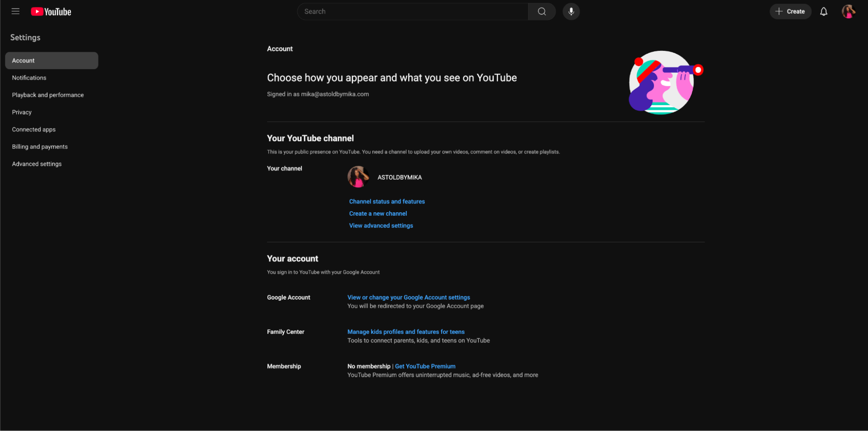Open Billing and payments settings
The width and height of the screenshot is (868, 431).
click(x=40, y=147)
